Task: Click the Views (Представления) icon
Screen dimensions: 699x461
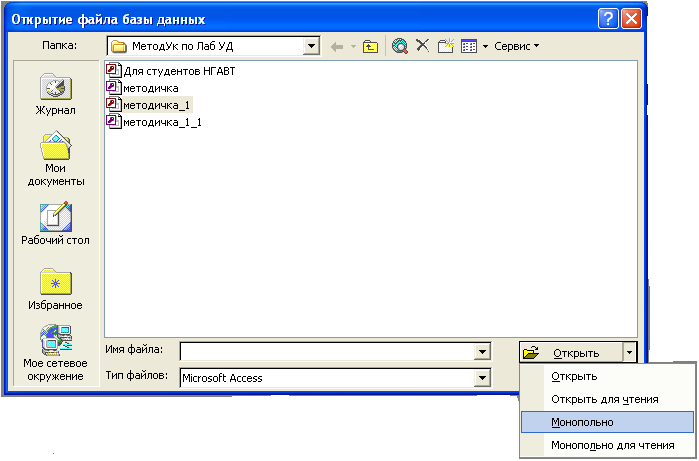Action: pyautogui.click(x=469, y=46)
